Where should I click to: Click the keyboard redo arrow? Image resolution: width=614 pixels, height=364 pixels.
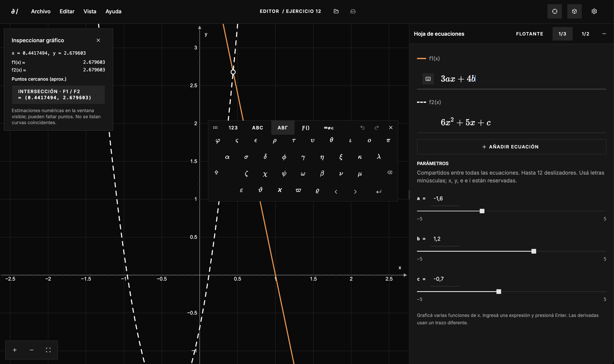376,128
